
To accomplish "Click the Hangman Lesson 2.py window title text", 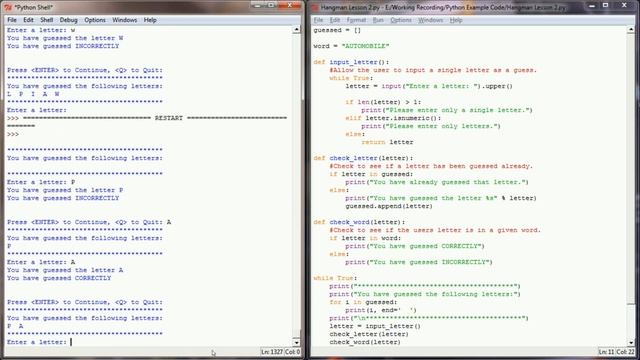I will pos(443,7).
